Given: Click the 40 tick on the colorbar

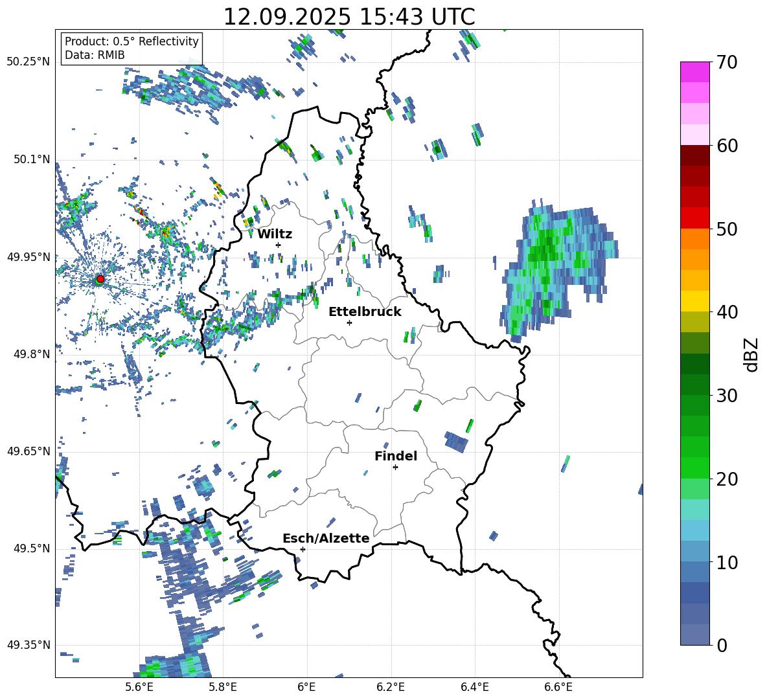Looking at the screenshot, I should coord(727,312).
